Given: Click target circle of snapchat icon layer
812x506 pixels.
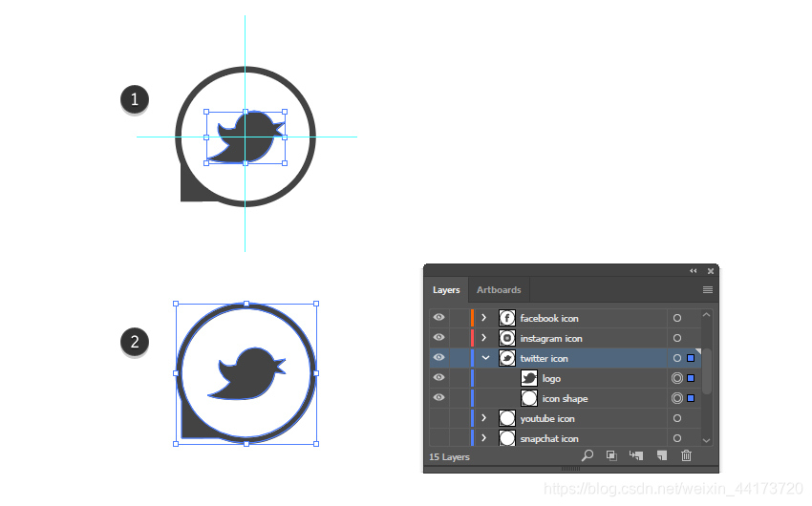Looking at the screenshot, I should tap(677, 438).
